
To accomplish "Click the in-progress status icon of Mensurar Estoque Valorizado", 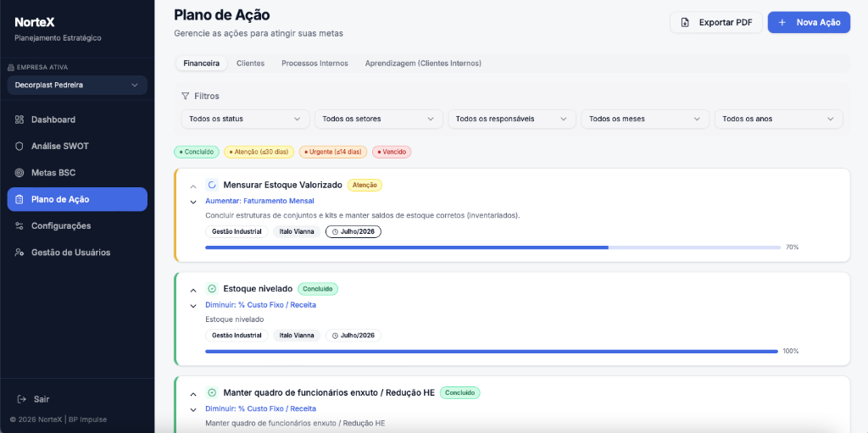I will pos(211,185).
